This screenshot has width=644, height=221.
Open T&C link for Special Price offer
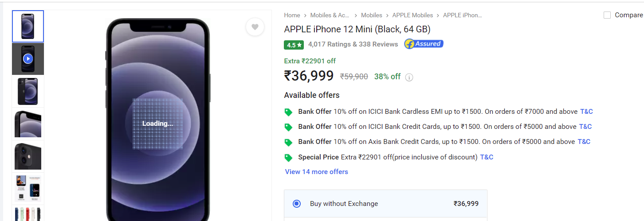[487, 157]
